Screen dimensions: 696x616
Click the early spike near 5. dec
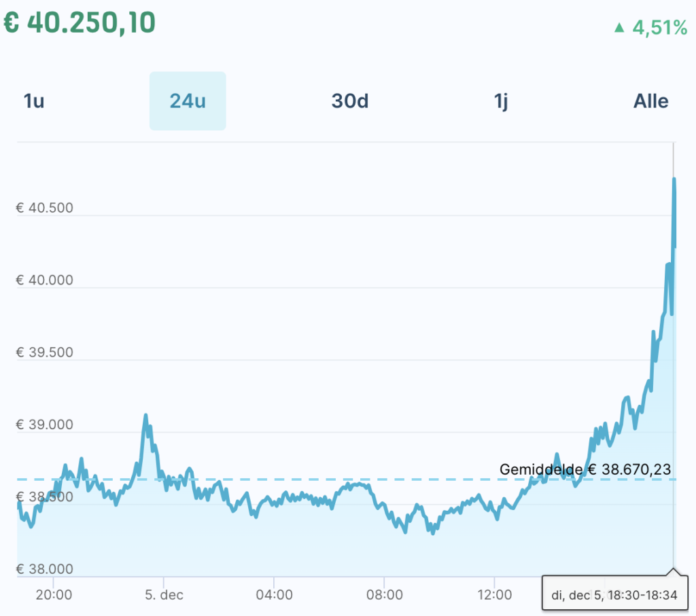click(145, 416)
